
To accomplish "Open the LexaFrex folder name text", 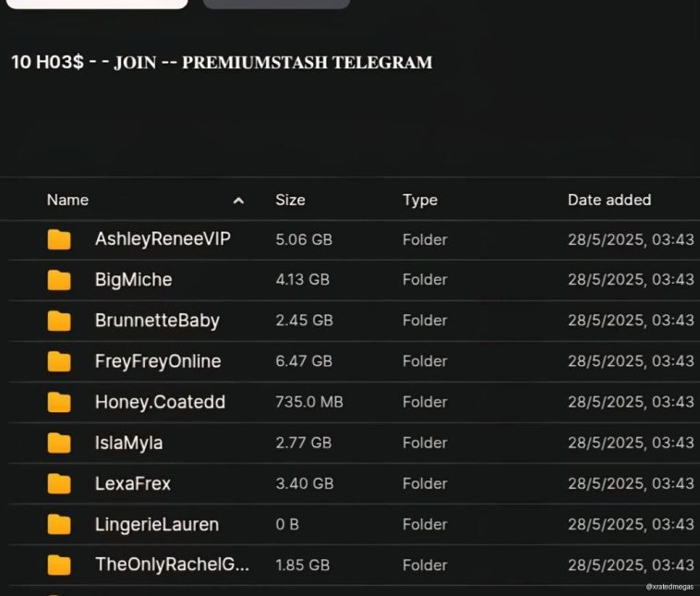I will point(133,483).
